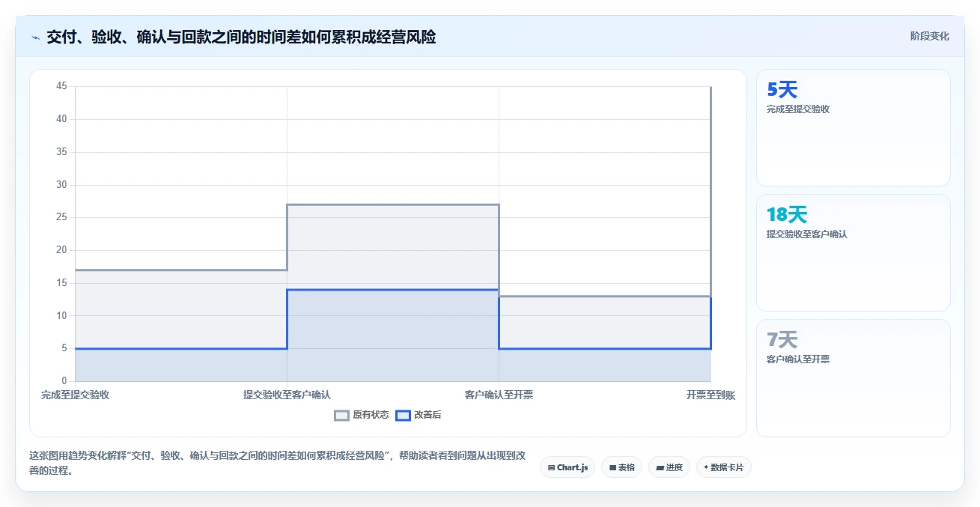
Task: Click the 开票至到账 x-axis label
Action: coord(710,395)
